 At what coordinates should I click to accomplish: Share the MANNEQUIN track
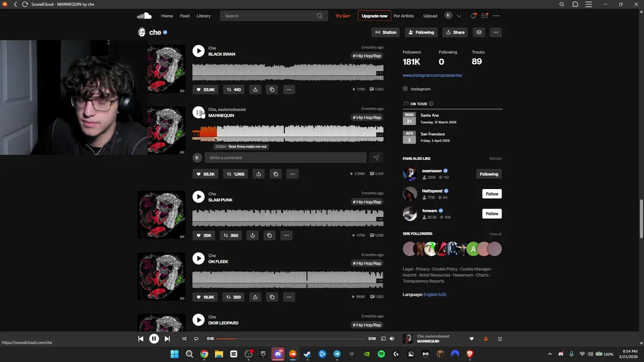coord(259,174)
